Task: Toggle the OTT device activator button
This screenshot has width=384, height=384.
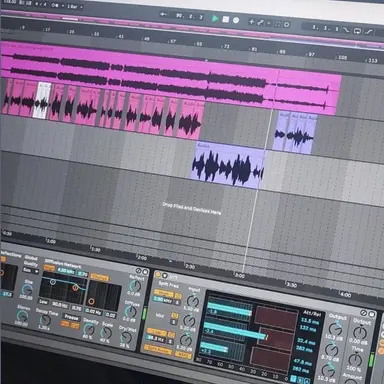Action: click(x=158, y=274)
